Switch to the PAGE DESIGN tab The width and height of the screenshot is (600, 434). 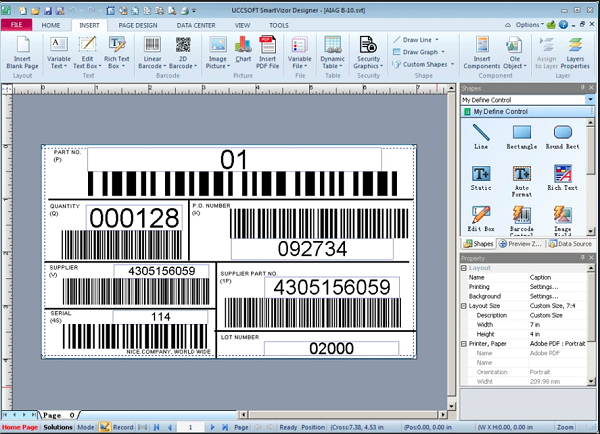pyautogui.click(x=138, y=25)
